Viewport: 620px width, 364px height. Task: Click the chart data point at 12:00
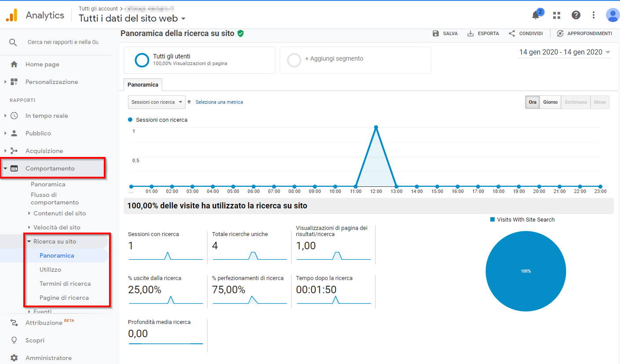tap(376, 127)
